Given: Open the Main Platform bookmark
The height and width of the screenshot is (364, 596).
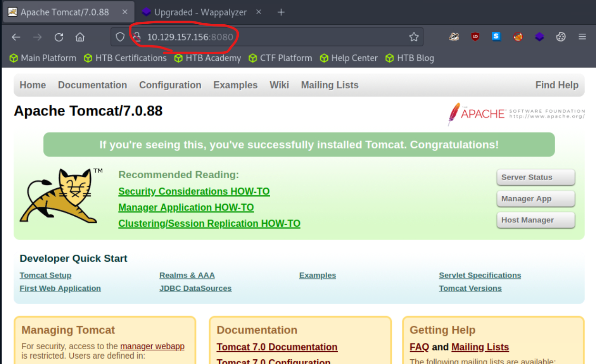Looking at the screenshot, I should coord(43,58).
